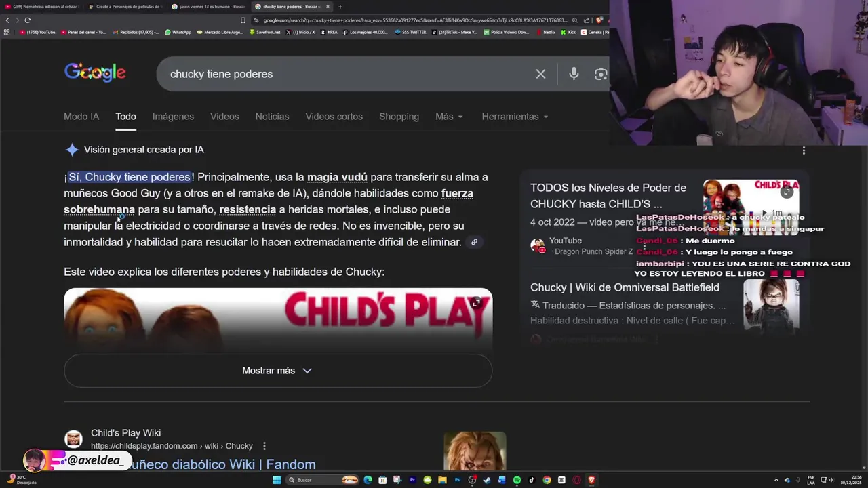Open the Opera browser taskbar icon
This screenshot has height=488, width=868.
point(576,480)
